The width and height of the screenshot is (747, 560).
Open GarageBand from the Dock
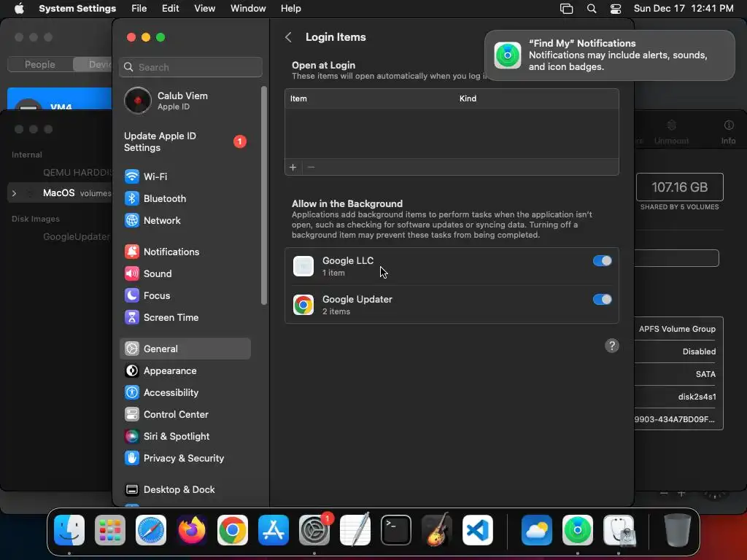[437, 530]
